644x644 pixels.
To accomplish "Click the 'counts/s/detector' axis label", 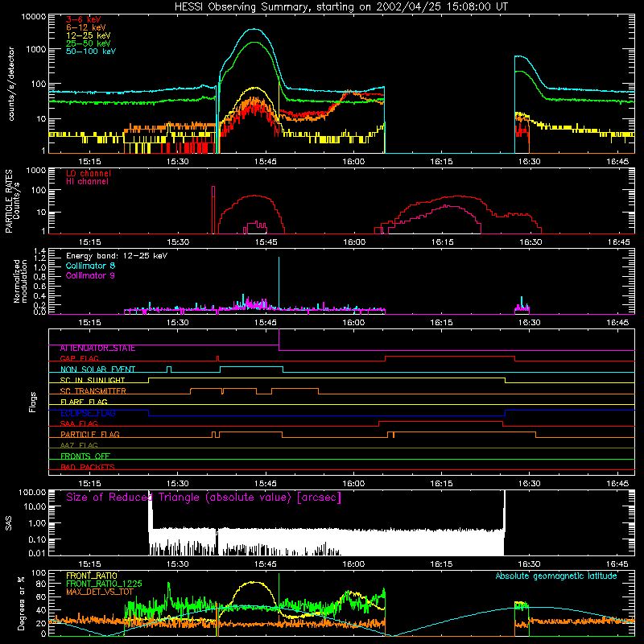I will 11,84.
